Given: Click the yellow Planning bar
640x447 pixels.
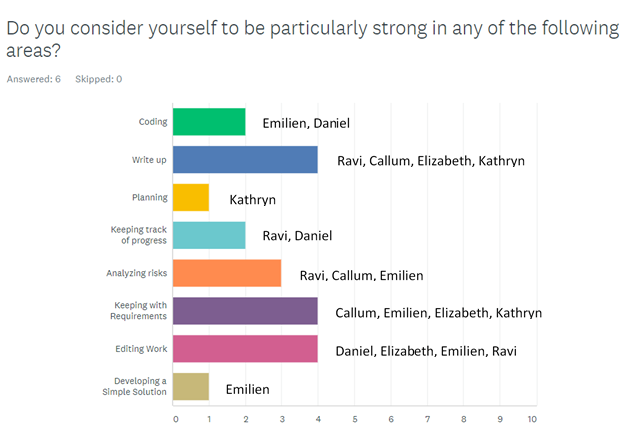Looking at the screenshot, I should (191, 197).
